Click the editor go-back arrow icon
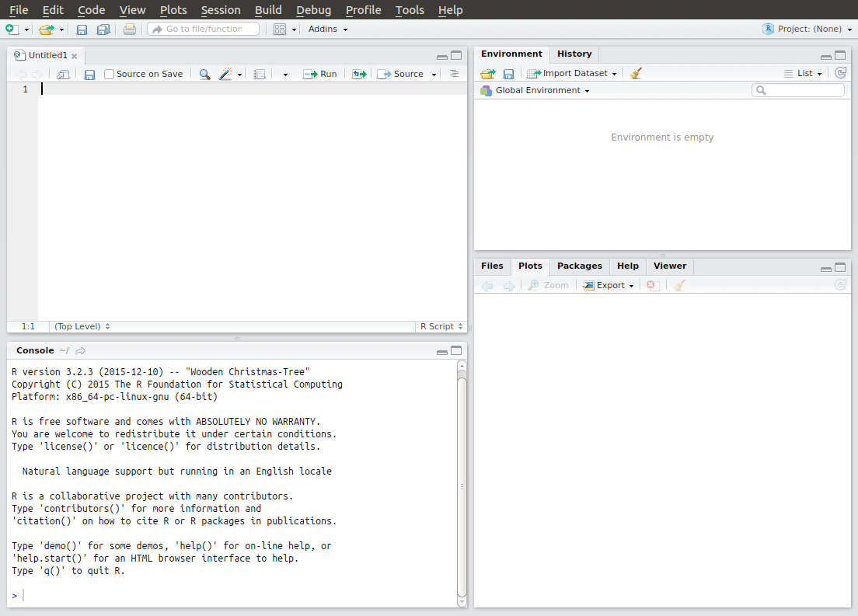 21,75
